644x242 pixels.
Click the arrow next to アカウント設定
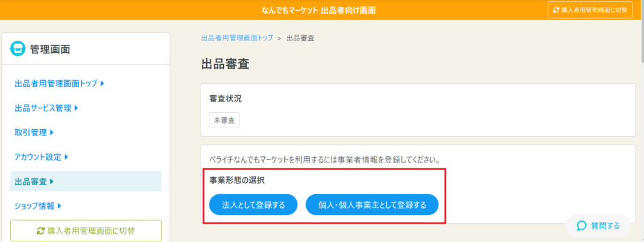(66, 157)
